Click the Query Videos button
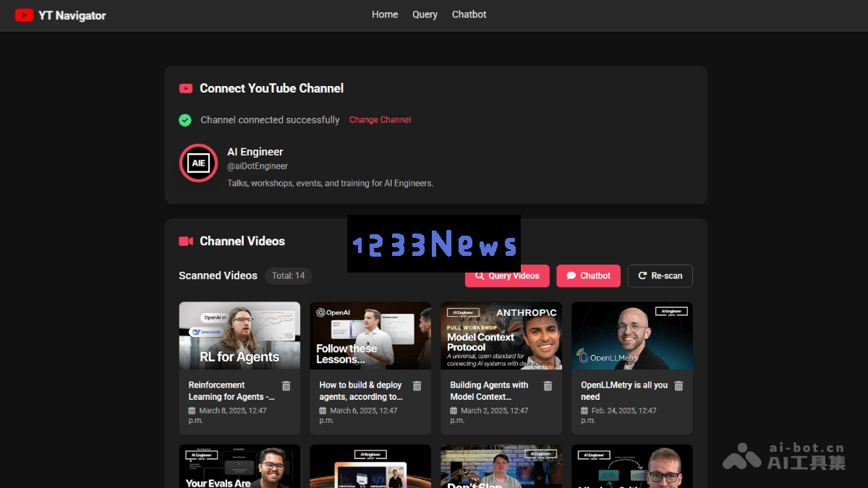The width and height of the screenshot is (868, 488). pos(507,276)
